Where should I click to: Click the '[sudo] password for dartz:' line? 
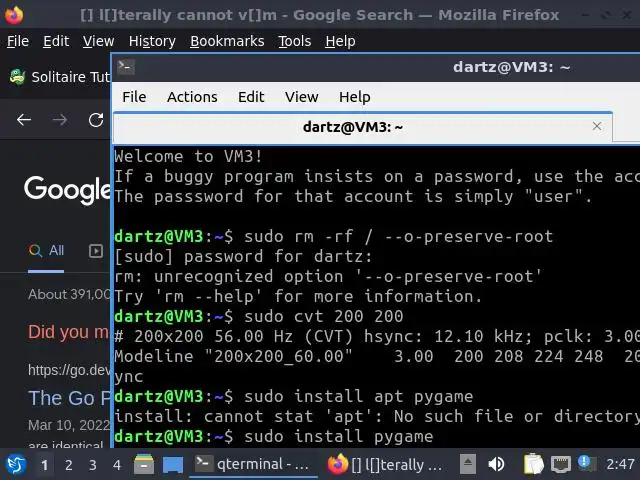pyautogui.click(x=243, y=257)
